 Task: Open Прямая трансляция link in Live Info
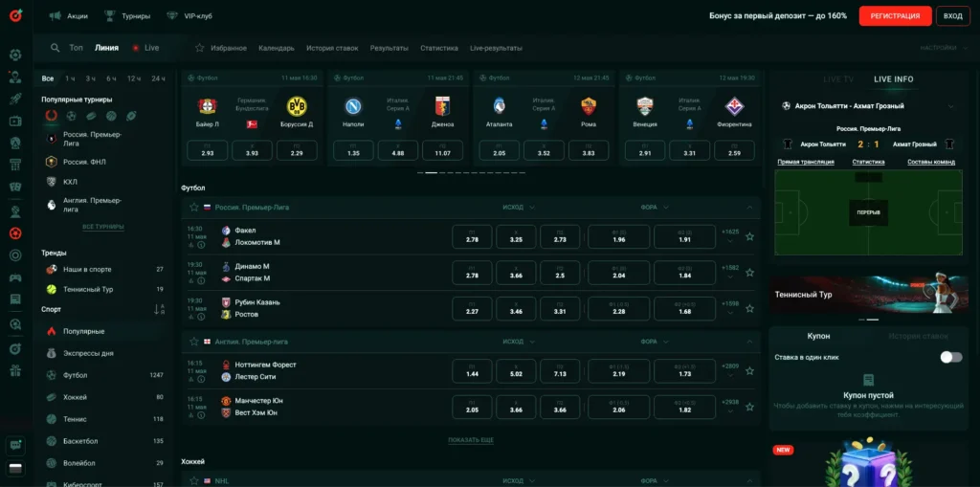[806, 162]
